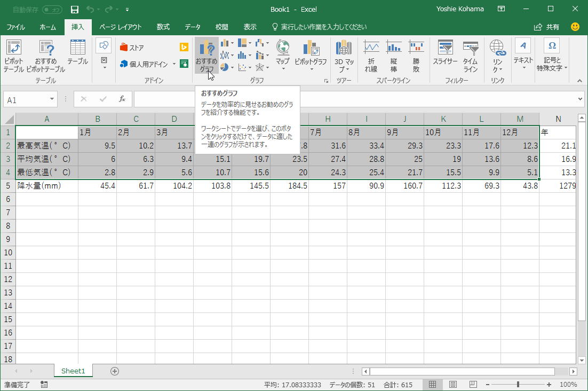Click the Share (共有) button
Screen dimensions: 588x391
click(547, 27)
